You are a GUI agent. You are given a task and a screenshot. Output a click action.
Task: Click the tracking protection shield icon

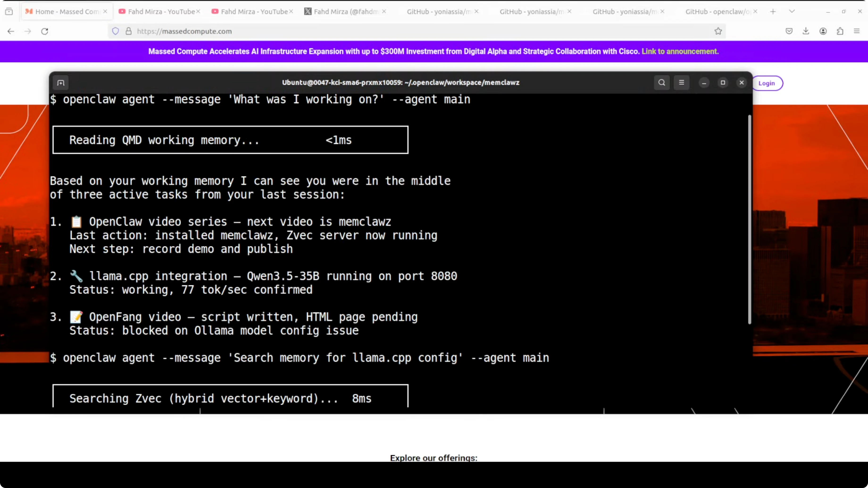point(116,31)
